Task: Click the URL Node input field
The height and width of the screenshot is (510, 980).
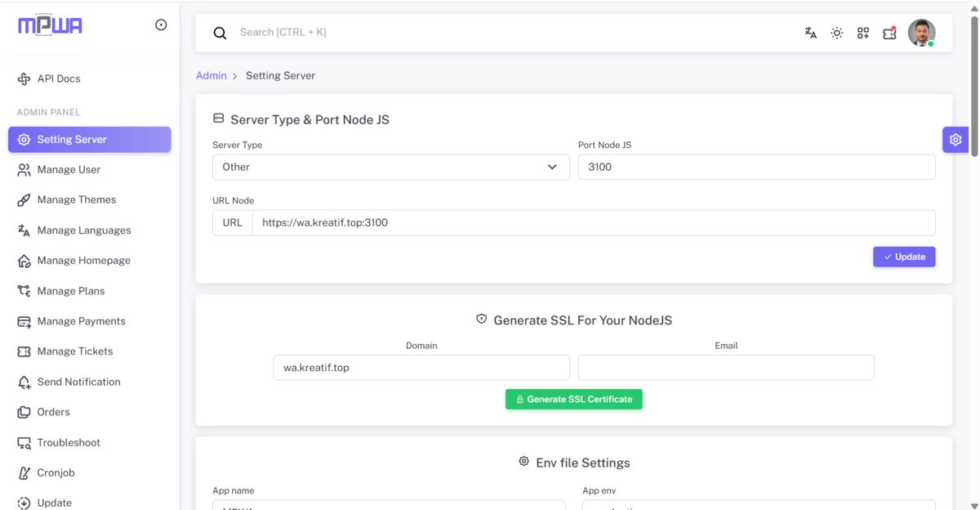Action: pyautogui.click(x=594, y=223)
